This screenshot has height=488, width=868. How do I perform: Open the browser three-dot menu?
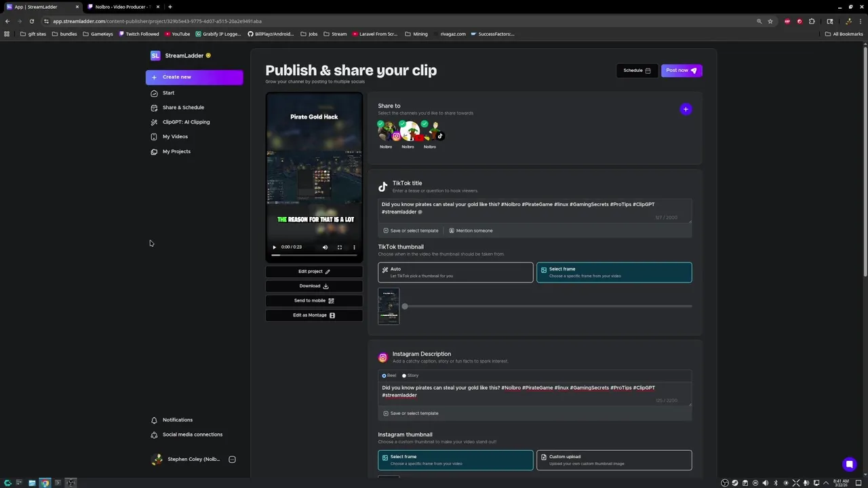coord(860,21)
